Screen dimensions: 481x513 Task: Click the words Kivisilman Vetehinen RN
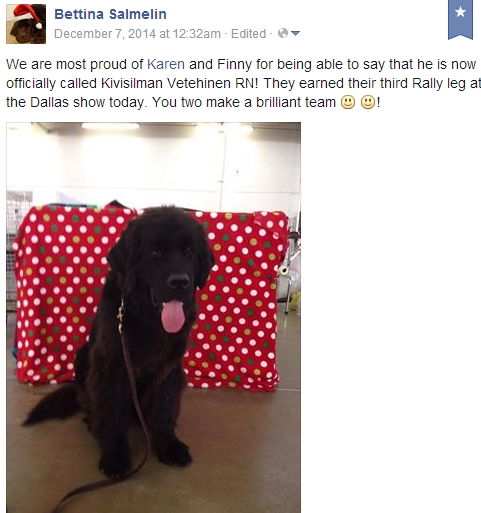click(x=179, y=83)
